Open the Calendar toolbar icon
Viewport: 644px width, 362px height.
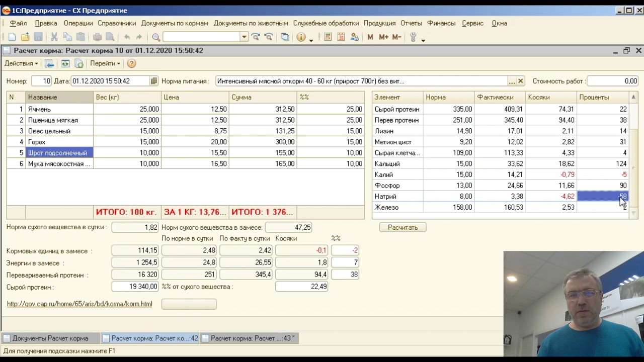pos(341,37)
